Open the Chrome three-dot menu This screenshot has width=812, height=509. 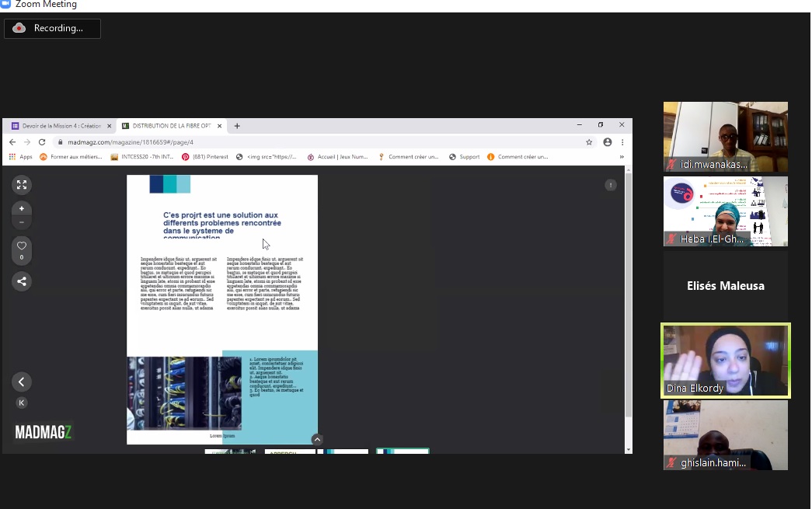[622, 142]
